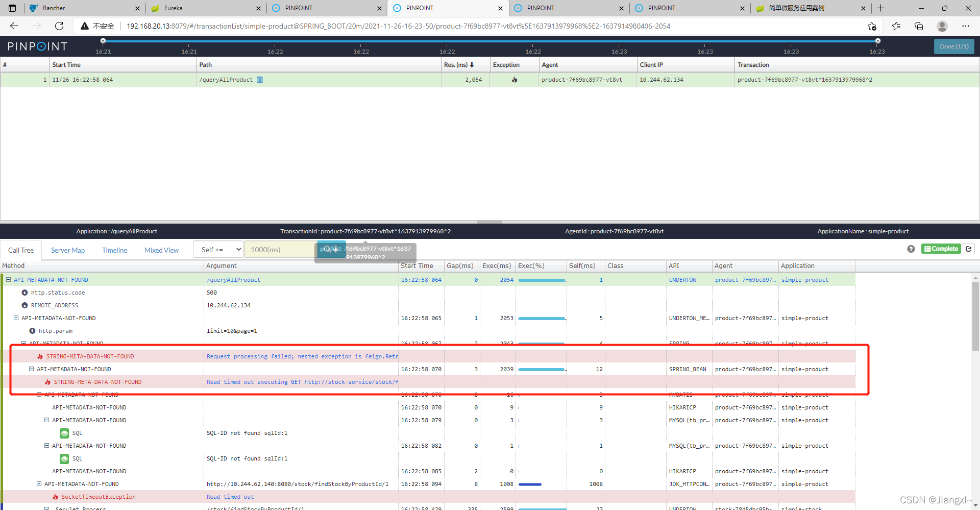Image resolution: width=980 pixels, height=510 pixels.
Task: Click the Exec(ms) column header
Action: (497, 266)
